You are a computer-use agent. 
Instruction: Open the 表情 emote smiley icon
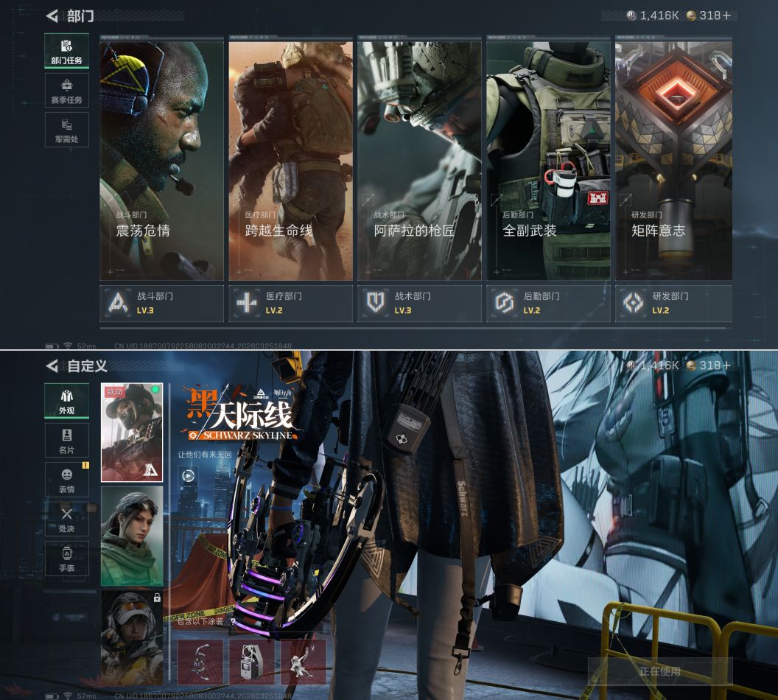click(x=66, y=480)
